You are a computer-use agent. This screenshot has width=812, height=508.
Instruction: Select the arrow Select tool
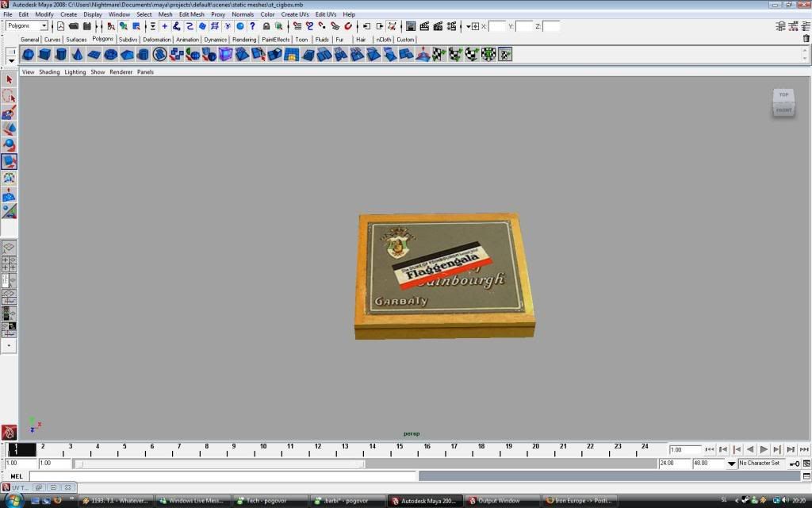tap(9, 80)
